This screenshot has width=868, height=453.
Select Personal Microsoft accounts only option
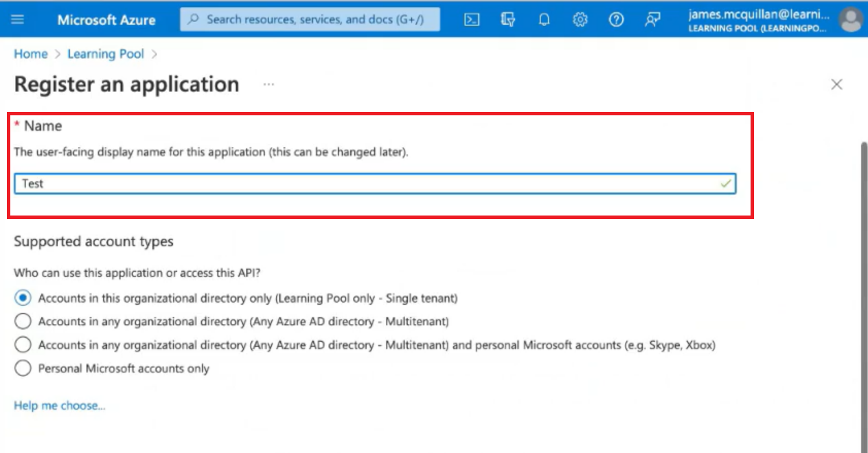(x=23, y=369)
